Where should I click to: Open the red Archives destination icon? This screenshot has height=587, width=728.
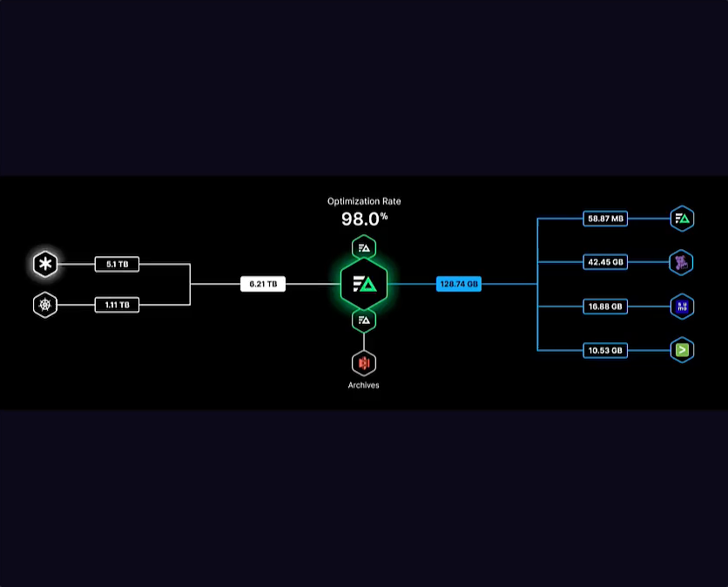click(x=363, y=363)
